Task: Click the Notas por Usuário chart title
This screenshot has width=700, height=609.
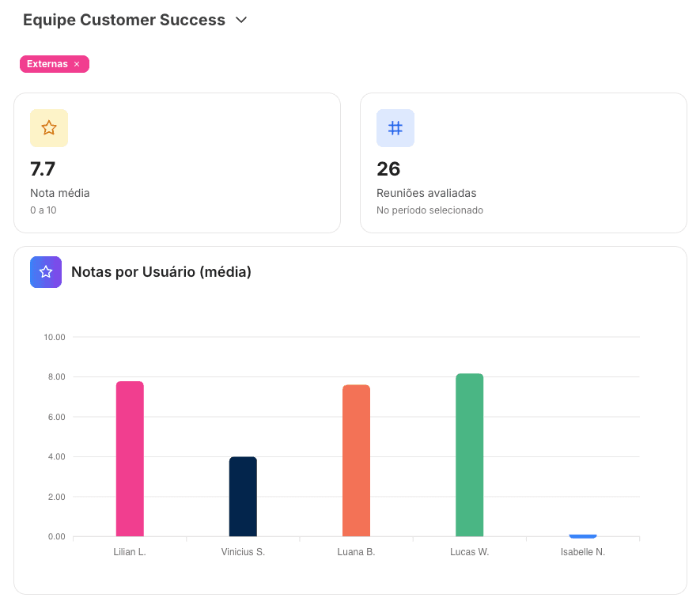Action: coord(161,271)
